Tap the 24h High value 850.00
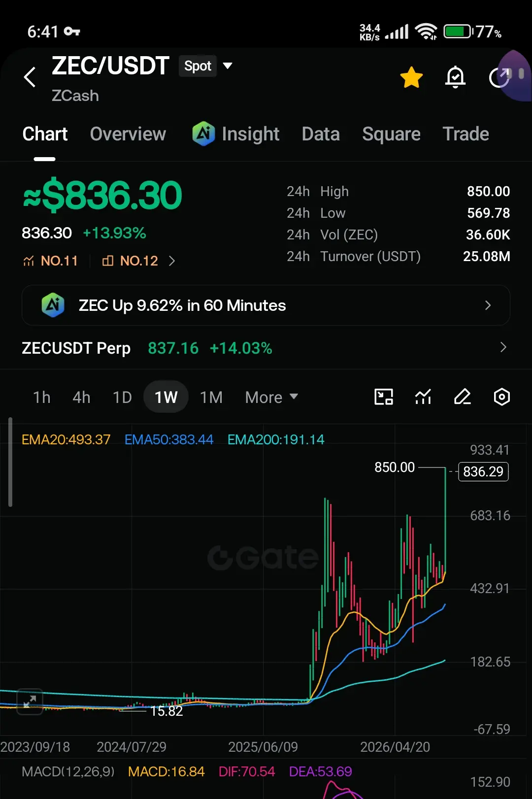 point(488,191)
